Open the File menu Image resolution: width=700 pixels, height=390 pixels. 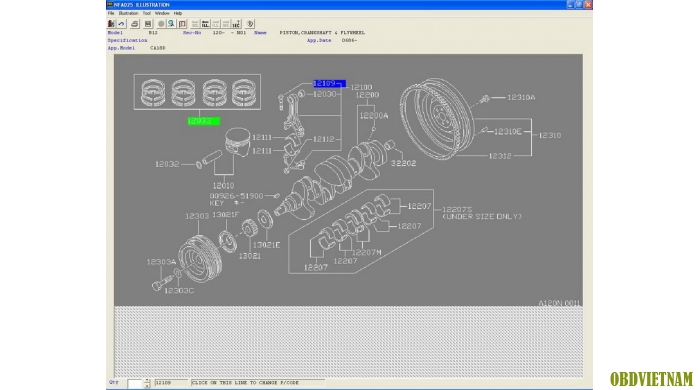tap(111, 13)
